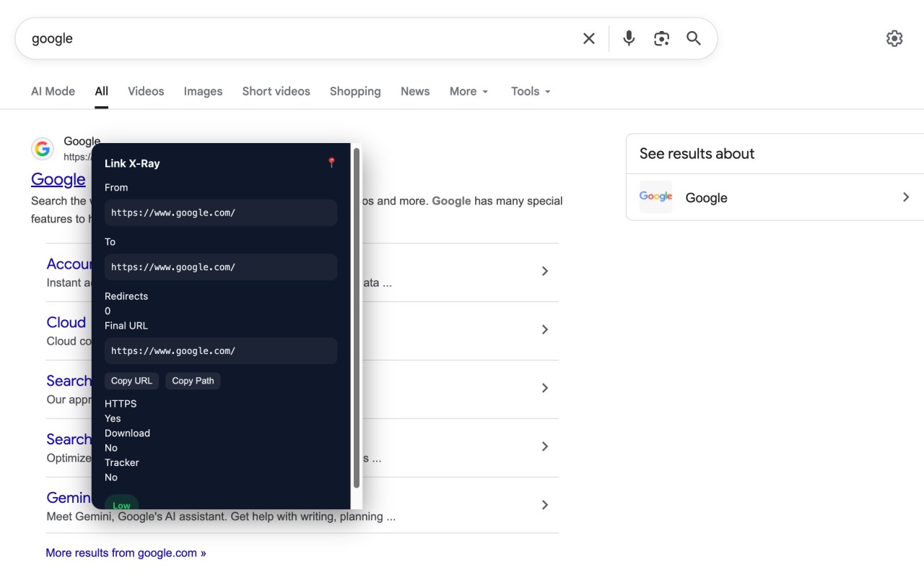Switch to the AI Mode tab
The height and width of the screenshot is (578, 924).
click(53, 92)
